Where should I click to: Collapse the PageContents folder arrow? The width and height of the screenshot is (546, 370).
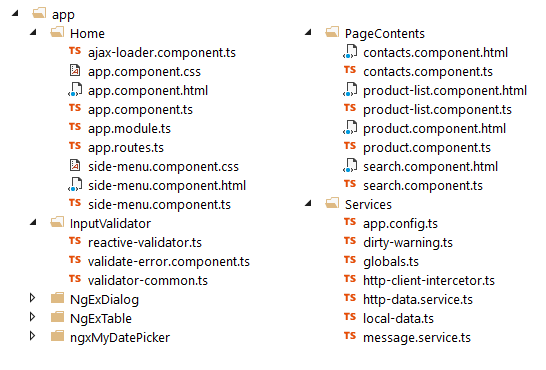click(x=308, y=32)
